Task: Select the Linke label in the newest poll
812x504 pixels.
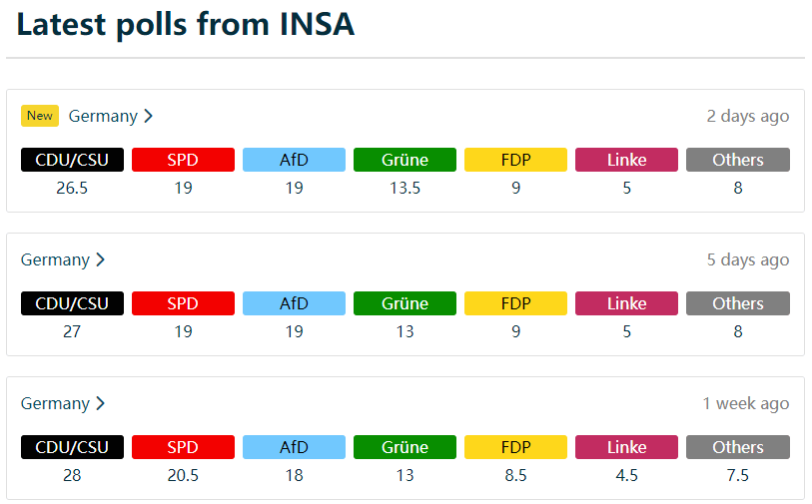Action: 626,160
